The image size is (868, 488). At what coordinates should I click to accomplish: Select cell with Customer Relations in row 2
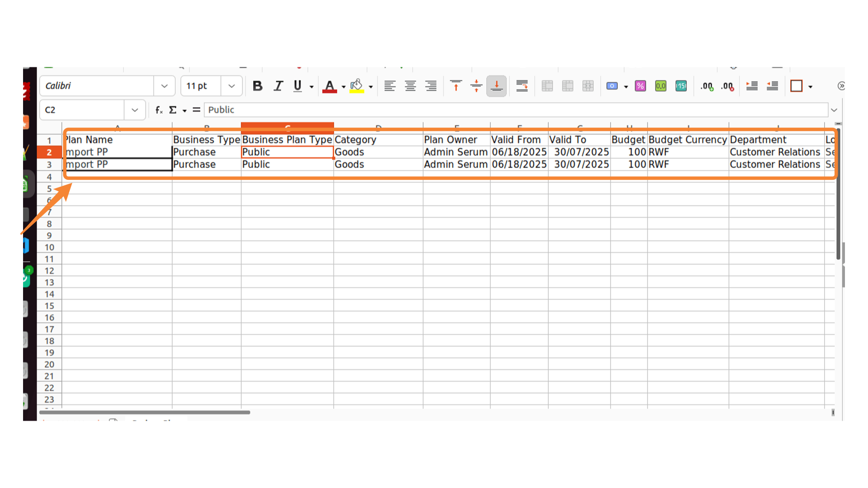[x=775, y=152]
